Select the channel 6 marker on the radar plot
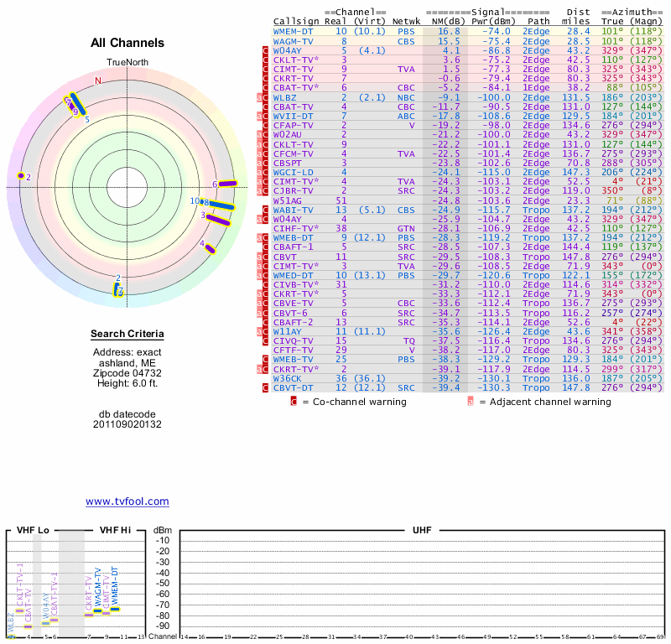The width and height of the screenshot is (671, 644). click(x=227, y=184)
